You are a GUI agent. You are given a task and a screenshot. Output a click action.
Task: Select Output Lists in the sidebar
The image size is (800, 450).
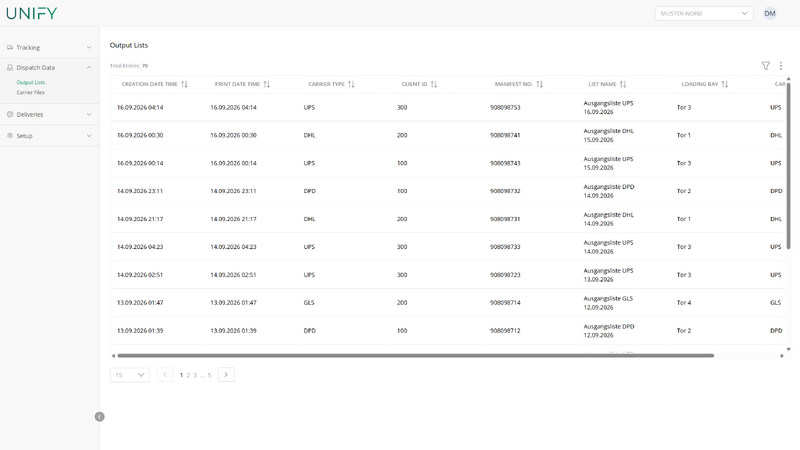(31, 82)
